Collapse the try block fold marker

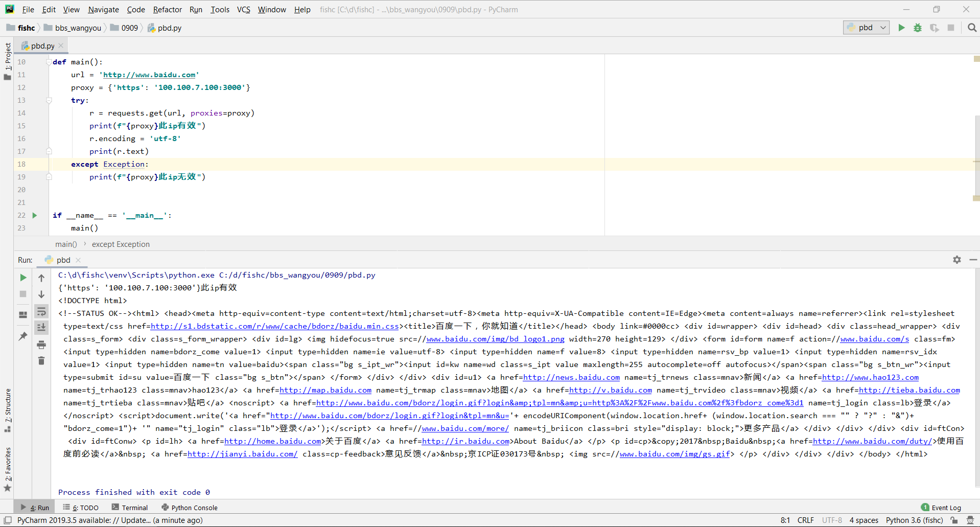coord(49,100)
